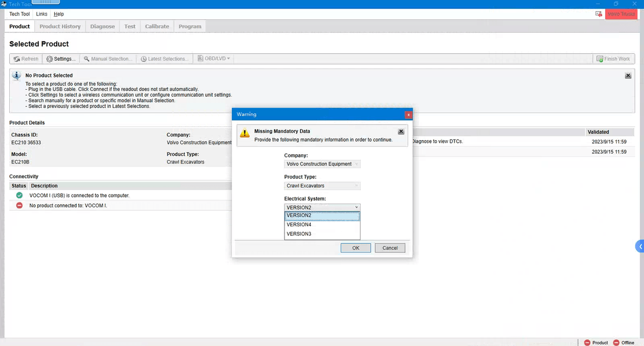
Task: Click the Manual Selection search icon
Action: click(86, 59)
